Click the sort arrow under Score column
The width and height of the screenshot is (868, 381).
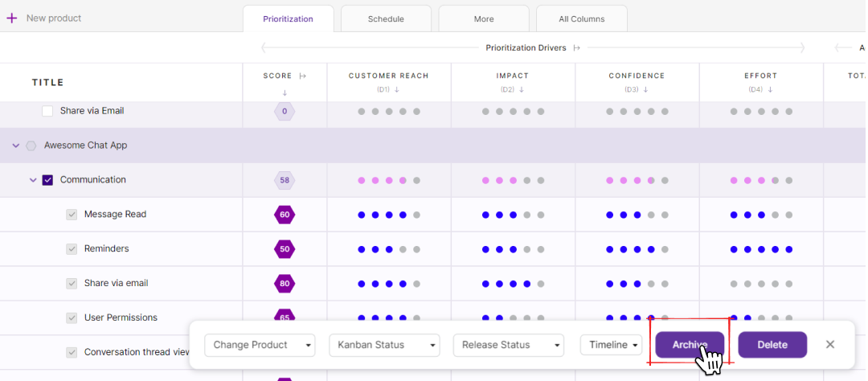coord(285,92)
